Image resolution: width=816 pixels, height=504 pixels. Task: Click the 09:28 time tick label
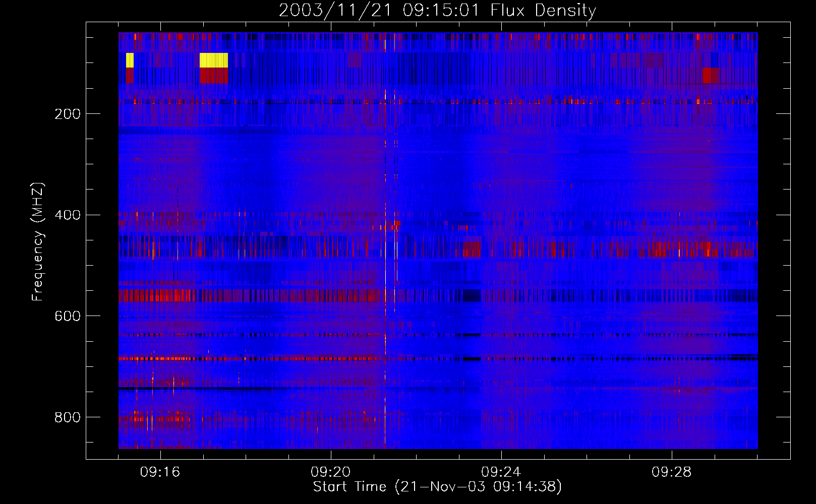[x=671, y=472]
